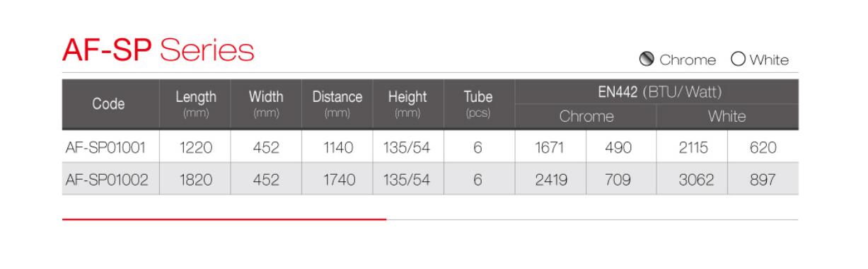868x269 pixels.
Task: Click the Code column header
Action: (110, 104)
